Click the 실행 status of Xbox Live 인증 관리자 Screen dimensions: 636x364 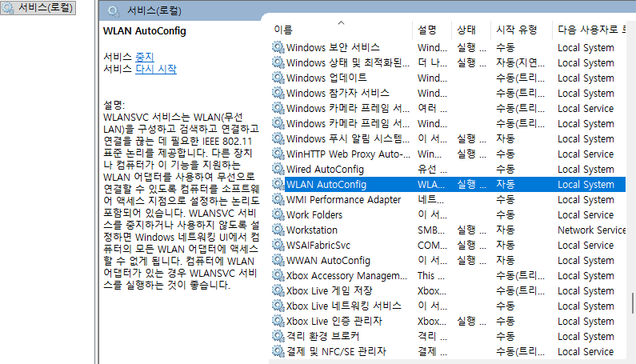click(471, 322)
